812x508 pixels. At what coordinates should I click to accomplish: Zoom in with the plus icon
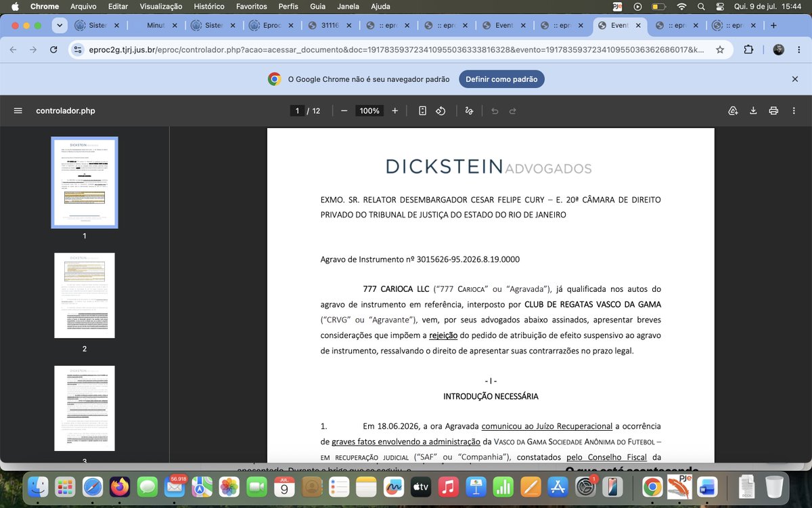coord(395,111)
